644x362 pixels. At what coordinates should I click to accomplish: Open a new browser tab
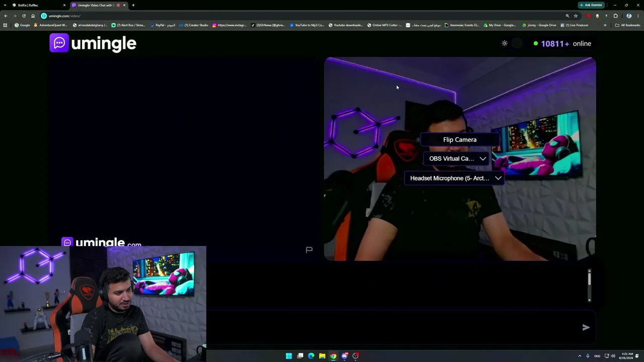coord(133,5)
